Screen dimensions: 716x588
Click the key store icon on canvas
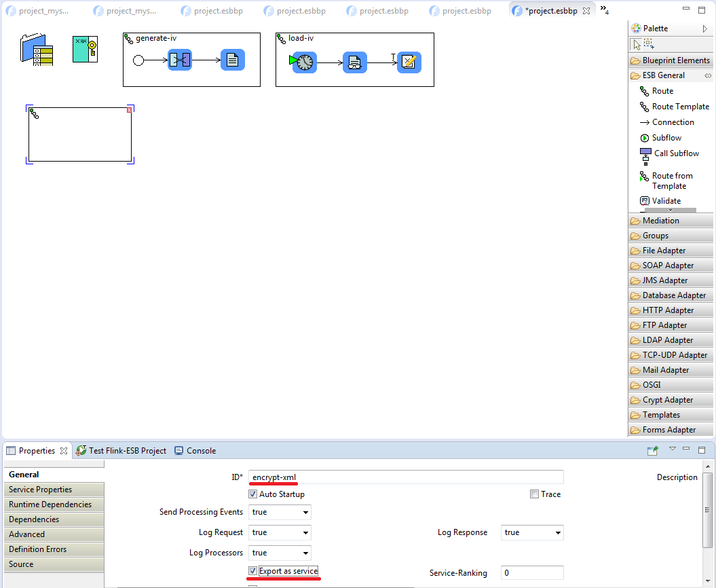click(x=85, y=50)
